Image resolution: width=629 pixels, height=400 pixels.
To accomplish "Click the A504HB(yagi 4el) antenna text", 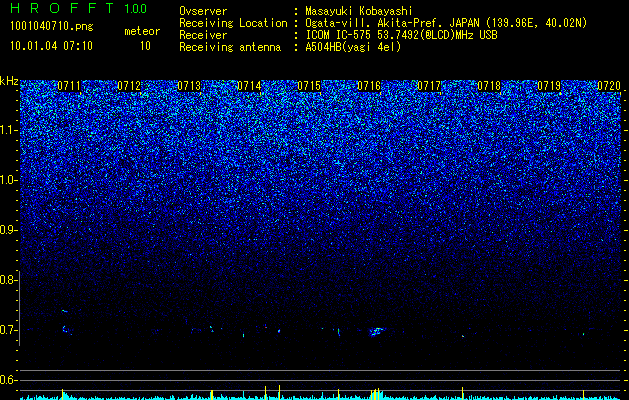I will (x=353, y=47).
